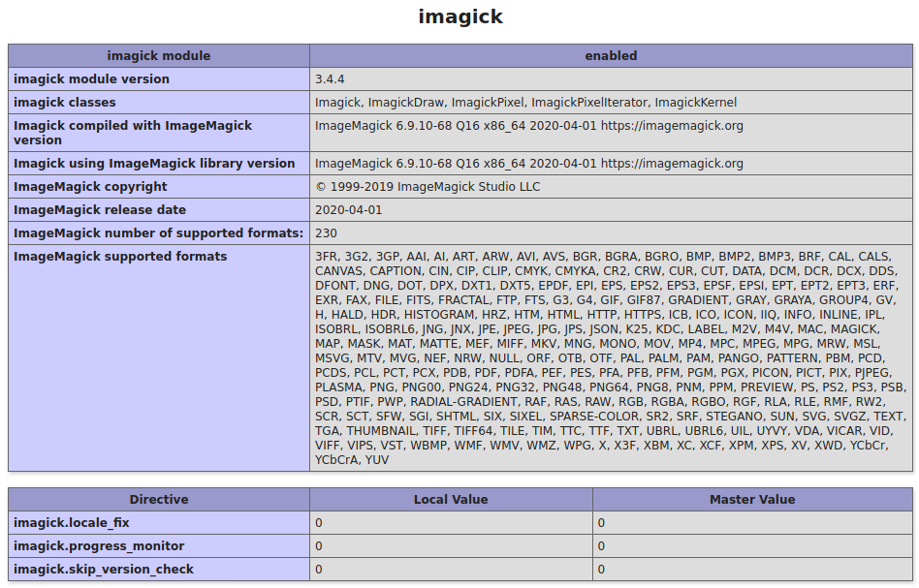This screenshot has height=588, width=919.
Task: Click the supported formats count "230"
Action: (326, 233)
